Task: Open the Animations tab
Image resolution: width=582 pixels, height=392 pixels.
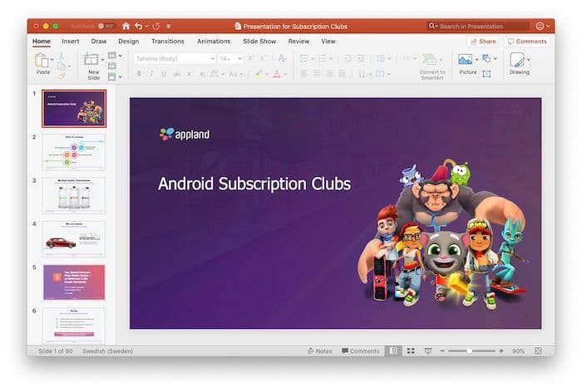Action: point(214,42)
